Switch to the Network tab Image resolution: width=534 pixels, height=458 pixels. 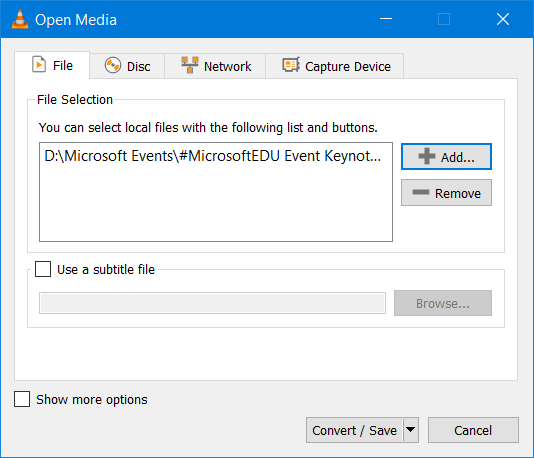[x=215, y=66]
